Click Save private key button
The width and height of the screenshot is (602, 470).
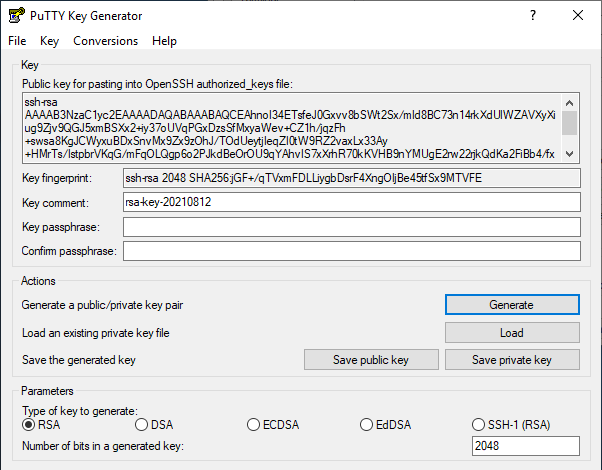512,360
